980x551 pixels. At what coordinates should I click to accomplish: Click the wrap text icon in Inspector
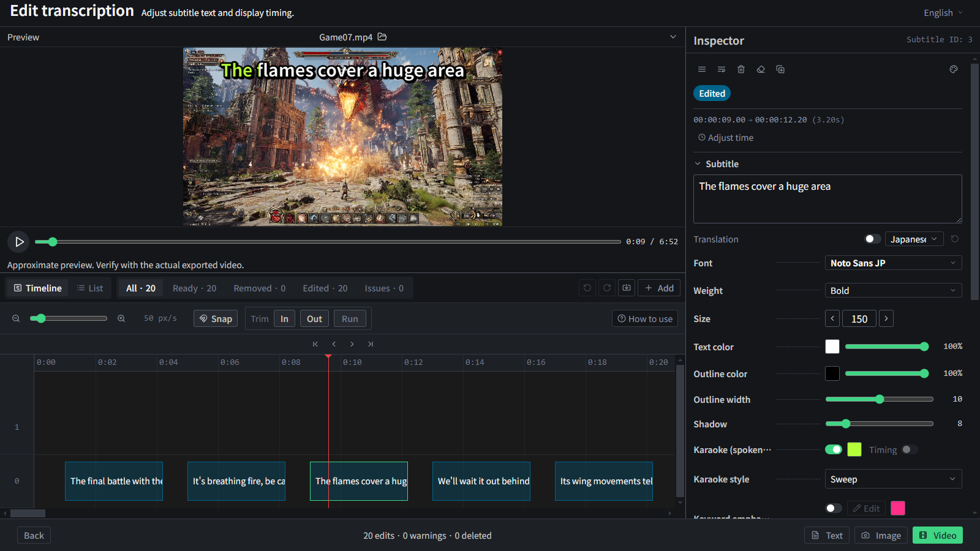[x=722, y=69]
